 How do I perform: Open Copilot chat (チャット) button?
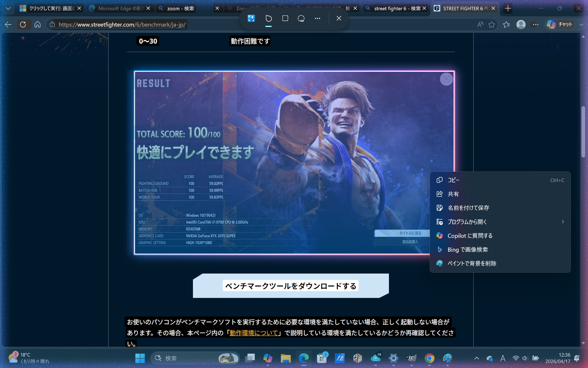[560, 25]
